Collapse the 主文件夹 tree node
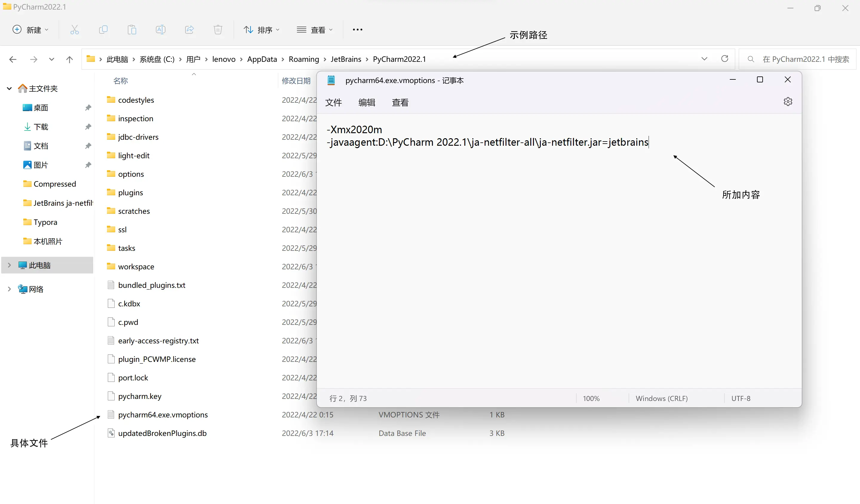Screen dimensions: 860x504 point(9,89)
